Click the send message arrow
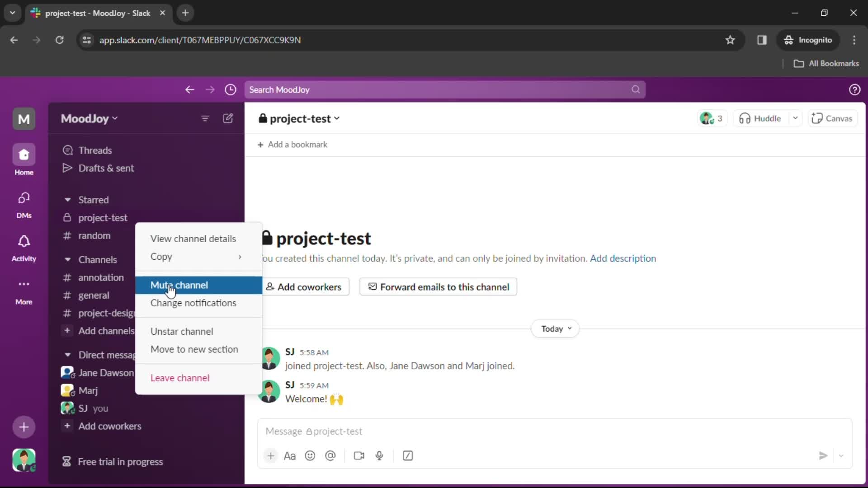Screen dimensions: 868x488 pos(823,455)
